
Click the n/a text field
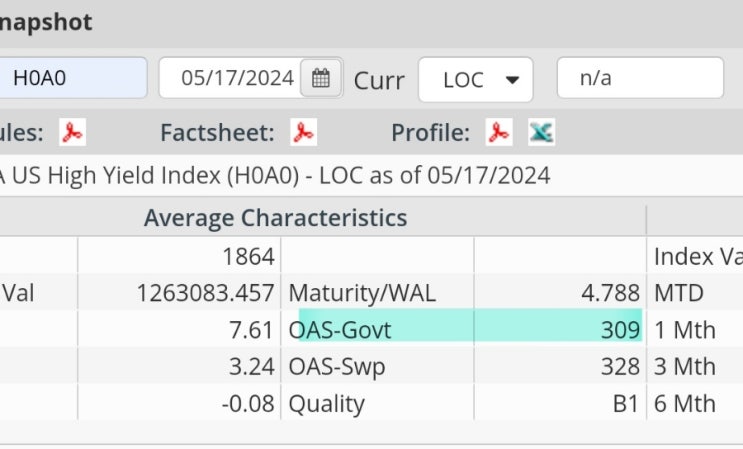coord(640,78)
